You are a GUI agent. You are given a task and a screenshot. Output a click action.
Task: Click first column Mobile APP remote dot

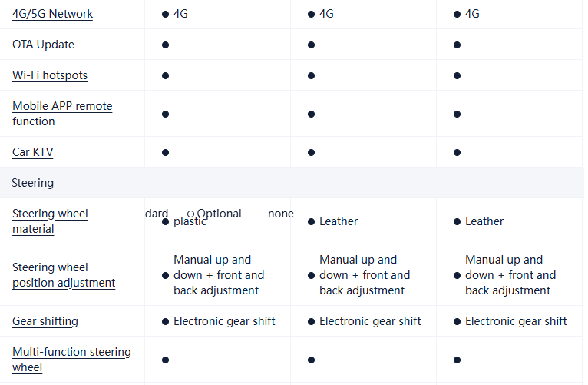[x=165, y=114]
